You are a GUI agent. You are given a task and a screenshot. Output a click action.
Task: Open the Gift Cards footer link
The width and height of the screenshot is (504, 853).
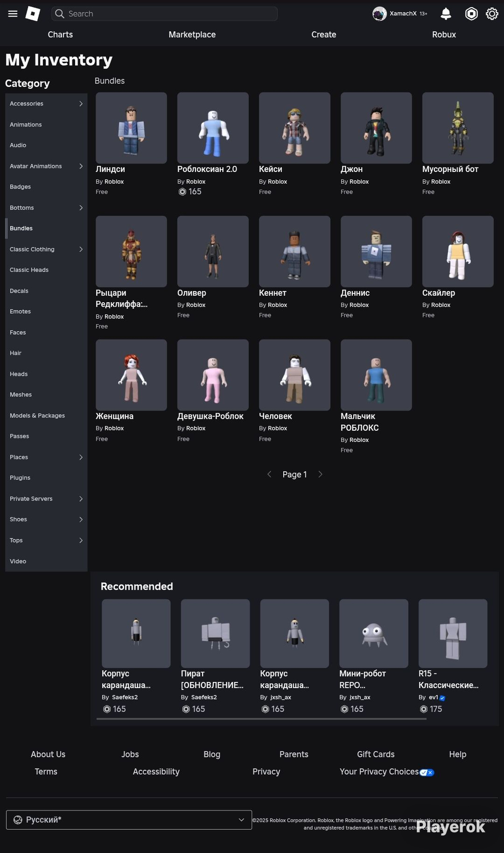pos(375,754)
